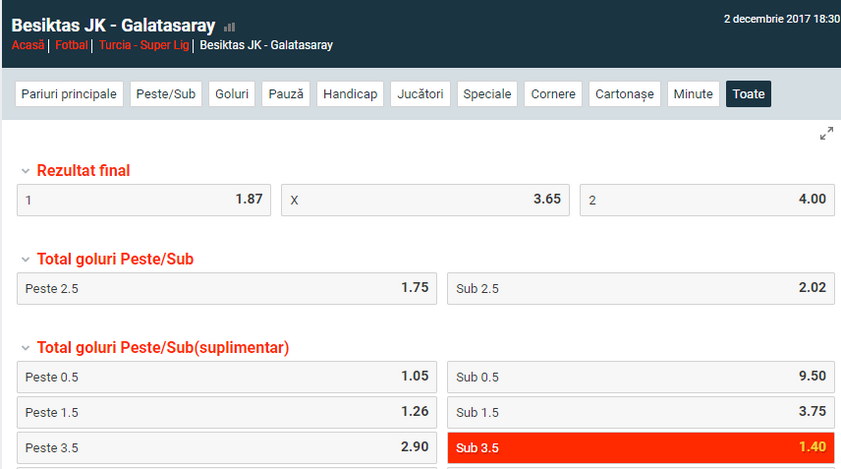Select Peste 0.5 odds 1.05
Image resolution: width=841 pixels, height=469 pixels.
click(x=227, y=377)
